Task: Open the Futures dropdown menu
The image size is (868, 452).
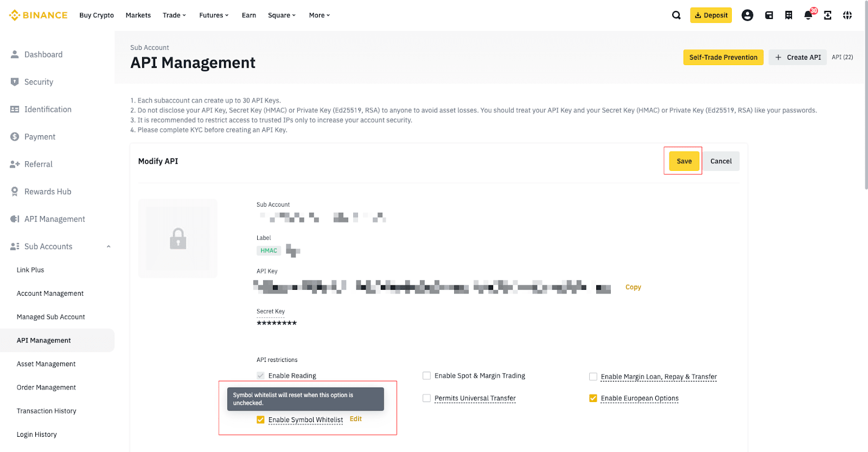Action: click(214, 15)
